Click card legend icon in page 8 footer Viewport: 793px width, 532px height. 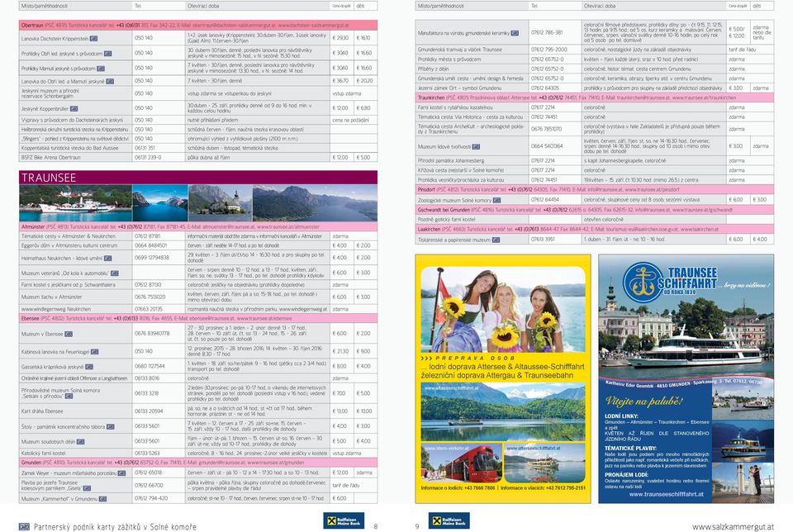coord(24,526)
